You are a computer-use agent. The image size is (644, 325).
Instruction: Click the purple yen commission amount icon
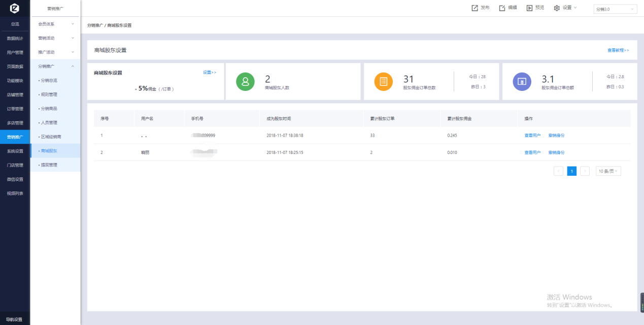coord(522,81)
